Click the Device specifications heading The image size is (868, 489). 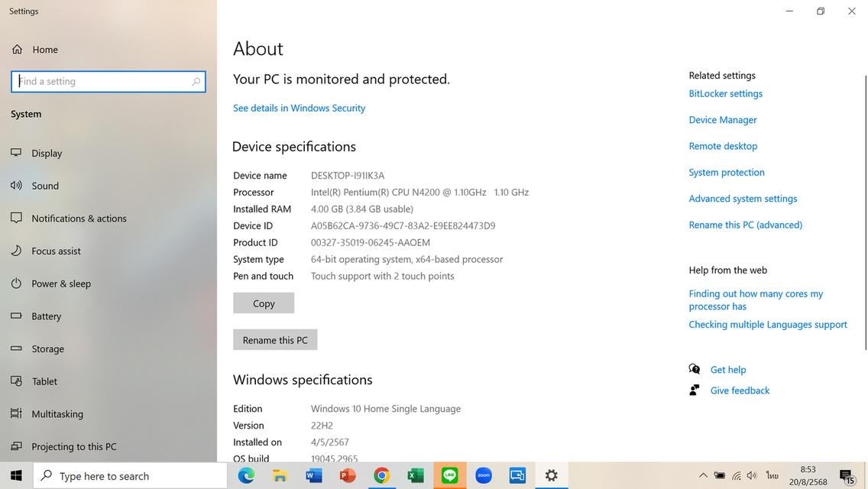pos(294,147)
